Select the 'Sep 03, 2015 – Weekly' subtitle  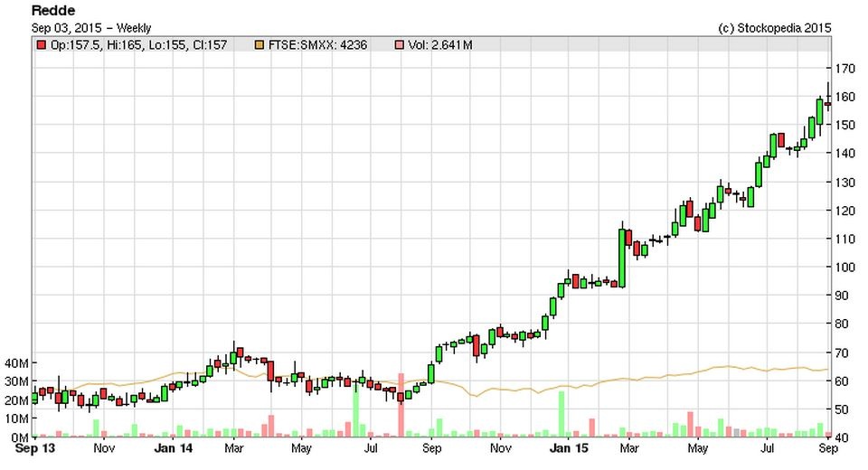coord(90,28)
